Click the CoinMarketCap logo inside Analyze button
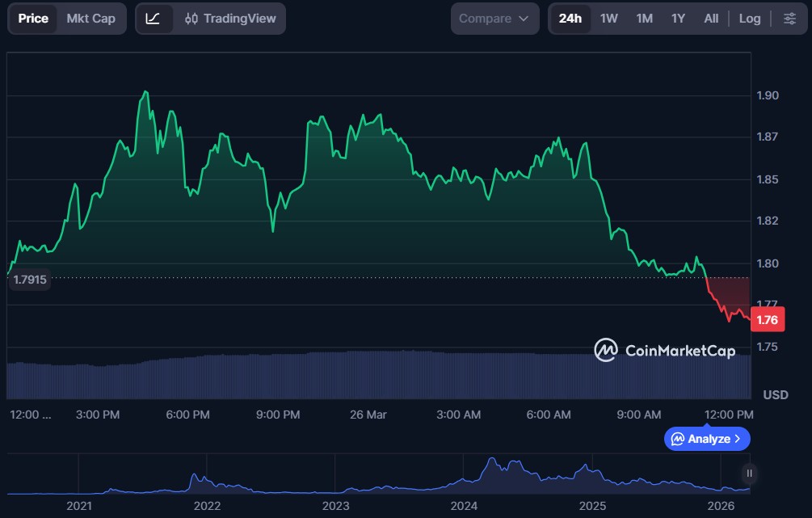 (677, 439)
